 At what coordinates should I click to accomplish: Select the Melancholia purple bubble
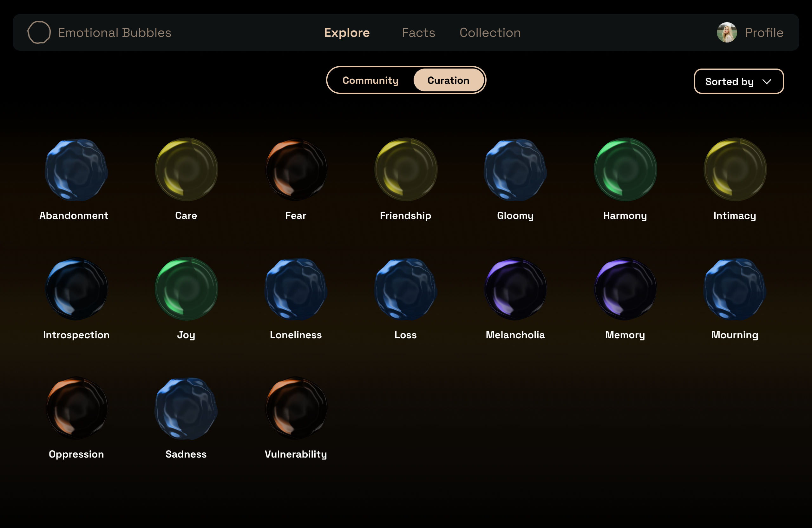point(515,289)
